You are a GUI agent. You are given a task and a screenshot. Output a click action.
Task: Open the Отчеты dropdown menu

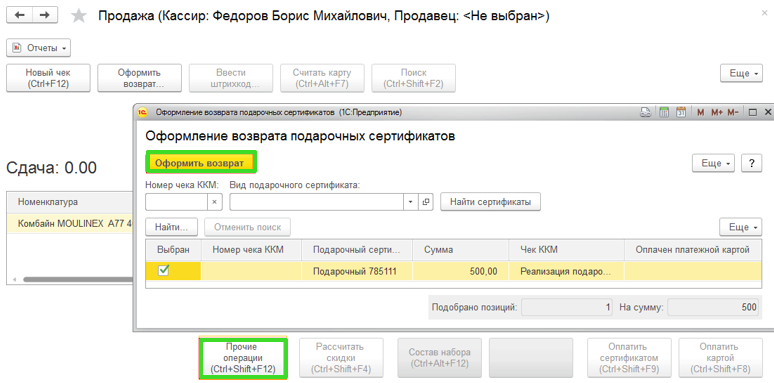click(39, 48)
